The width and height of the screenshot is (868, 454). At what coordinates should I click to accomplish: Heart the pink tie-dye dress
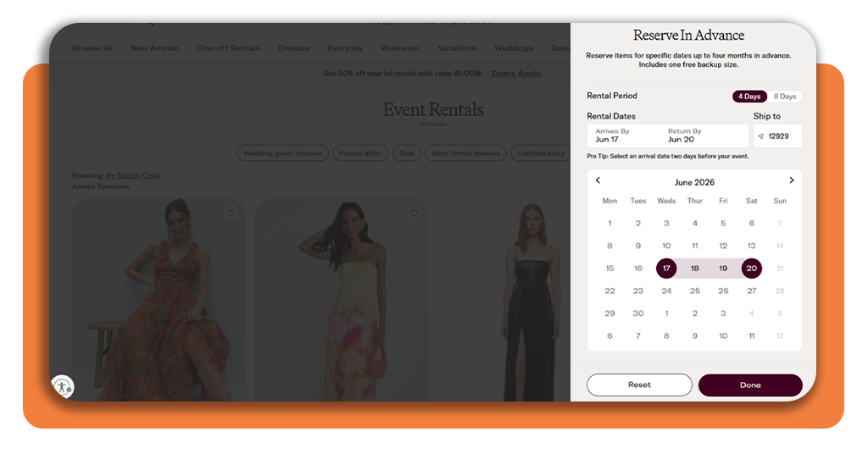click(x=414, y=213)
